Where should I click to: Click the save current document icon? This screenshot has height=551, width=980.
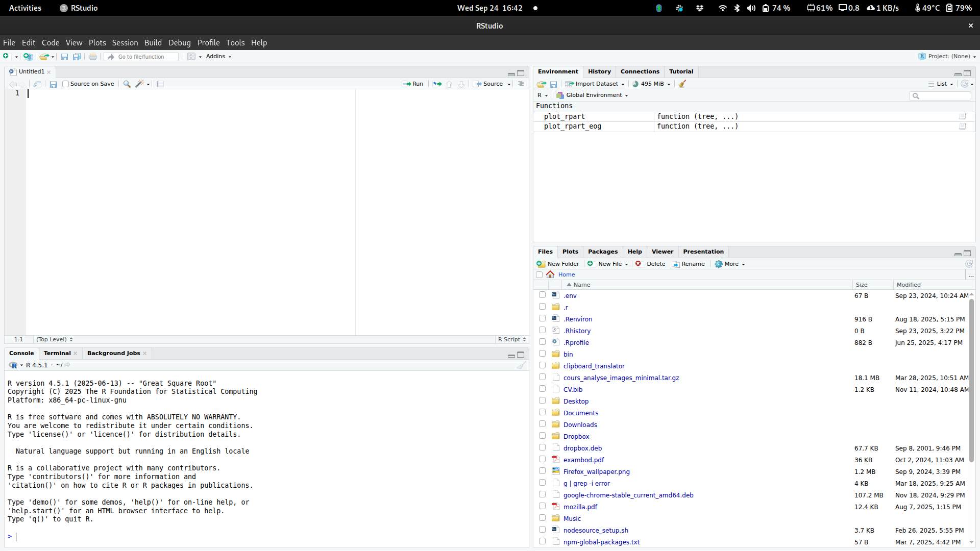[x=53, y=84]
